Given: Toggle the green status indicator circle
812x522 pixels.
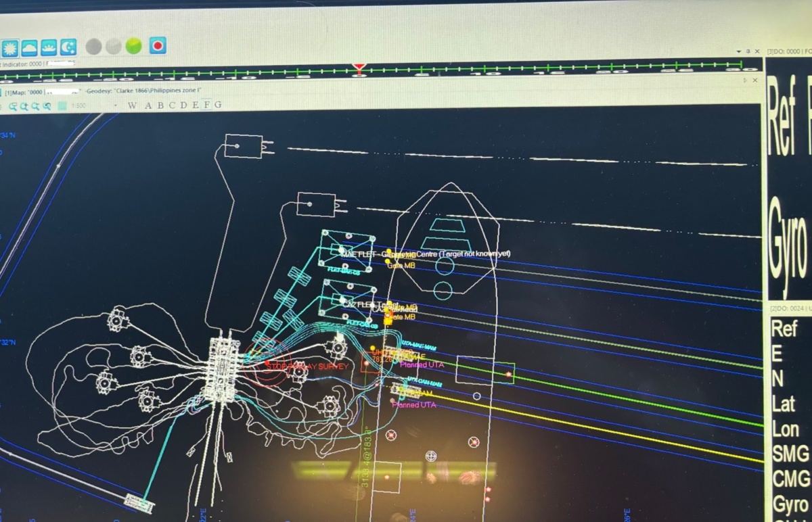Looking at the screenshot, I should [x=133, y=46].
